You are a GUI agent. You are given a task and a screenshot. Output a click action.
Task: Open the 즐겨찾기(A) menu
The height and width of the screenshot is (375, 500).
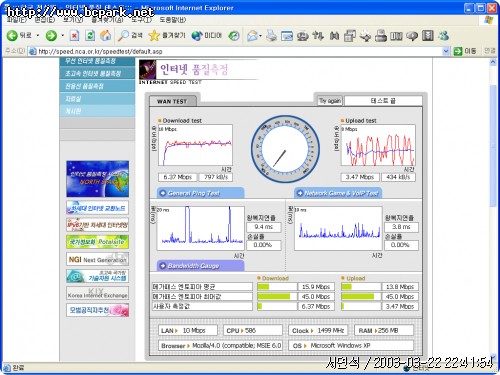tap(107, 20)
